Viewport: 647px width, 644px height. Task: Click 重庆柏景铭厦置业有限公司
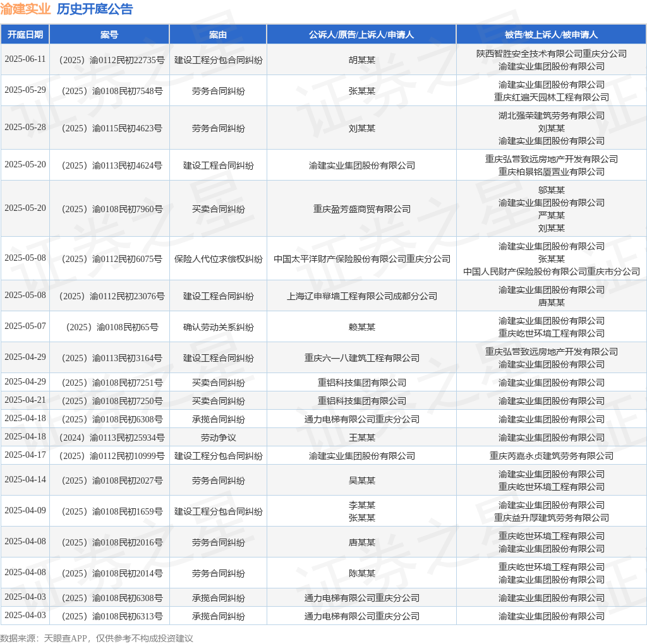(x=551, y=172)
